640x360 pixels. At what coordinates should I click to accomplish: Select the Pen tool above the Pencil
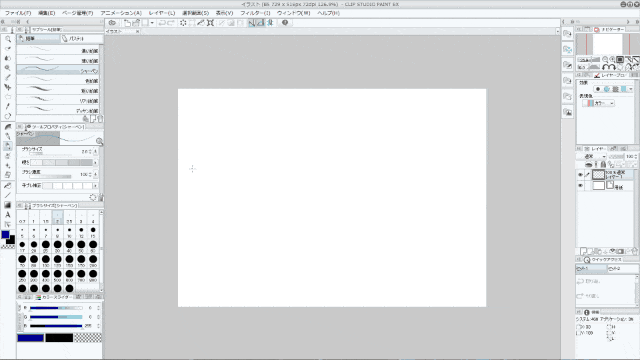8,136
